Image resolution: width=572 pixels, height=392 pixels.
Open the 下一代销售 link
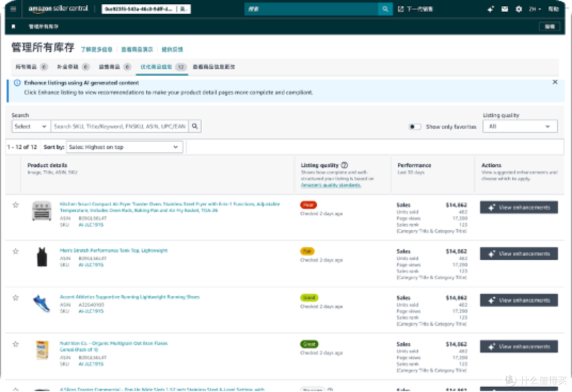coord(419,9)
